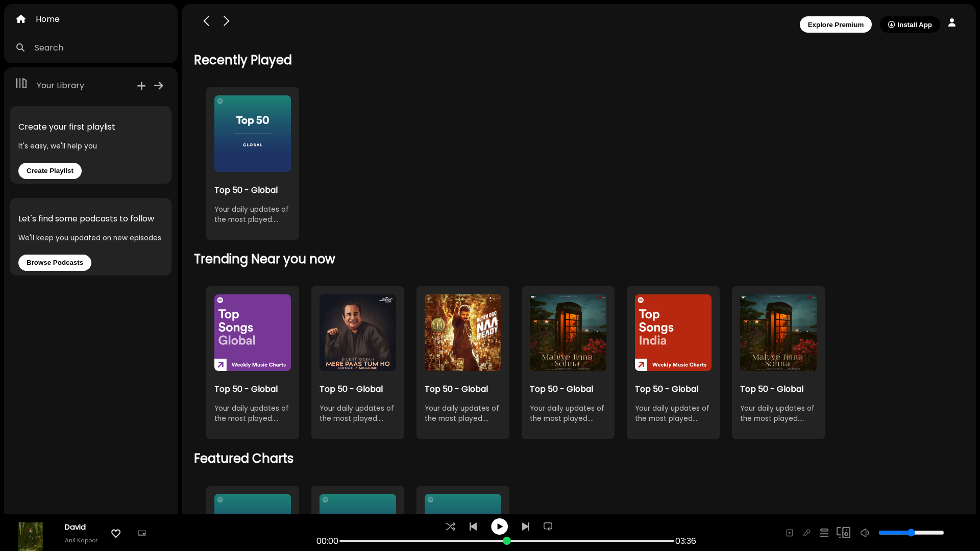
Task: Toggle shuffle playback
Action: pos(451,527)
